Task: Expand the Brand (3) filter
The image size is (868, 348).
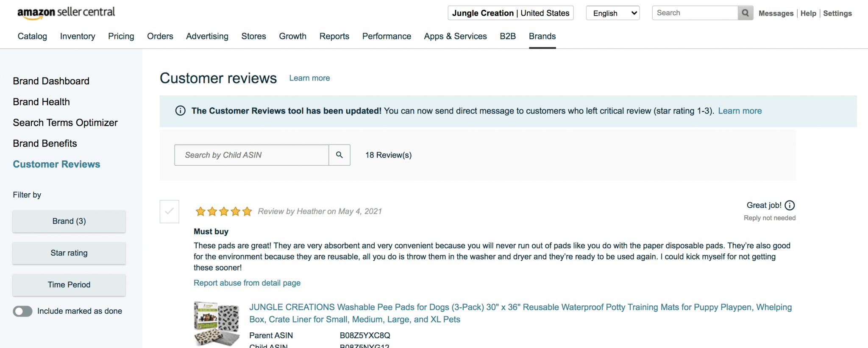Action: point(69,221)
